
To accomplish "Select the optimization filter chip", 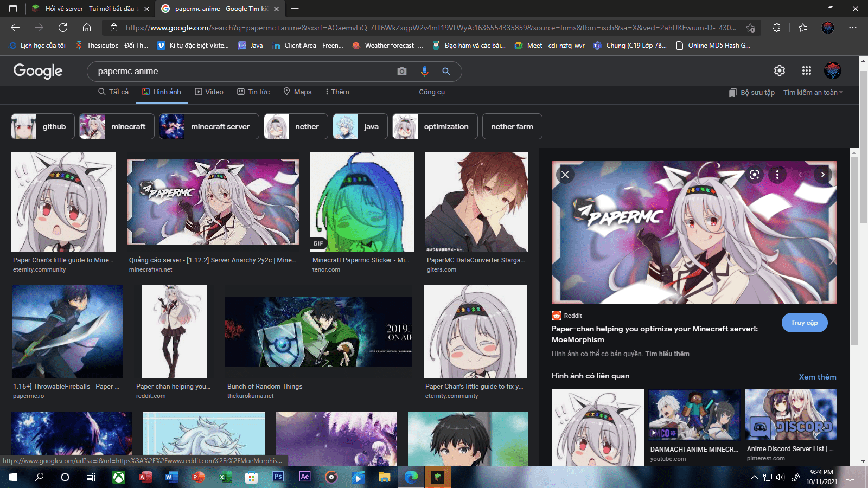I will [435, 126].
